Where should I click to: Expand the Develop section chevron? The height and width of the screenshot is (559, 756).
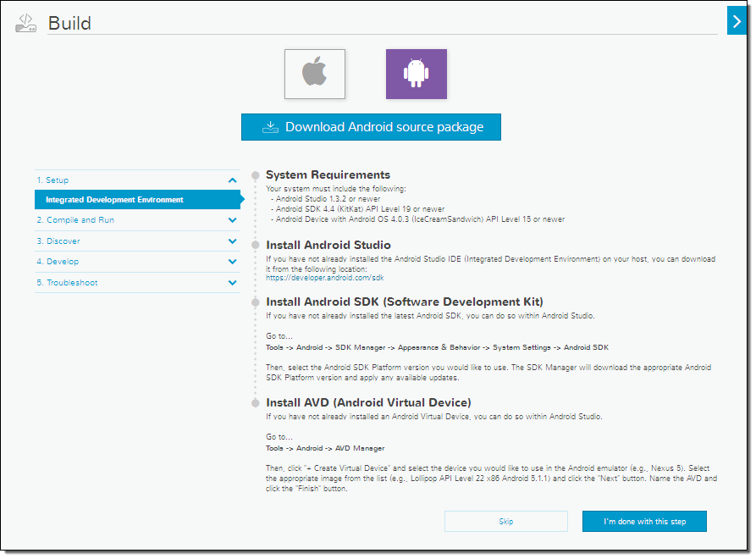(x=233, y=262)
